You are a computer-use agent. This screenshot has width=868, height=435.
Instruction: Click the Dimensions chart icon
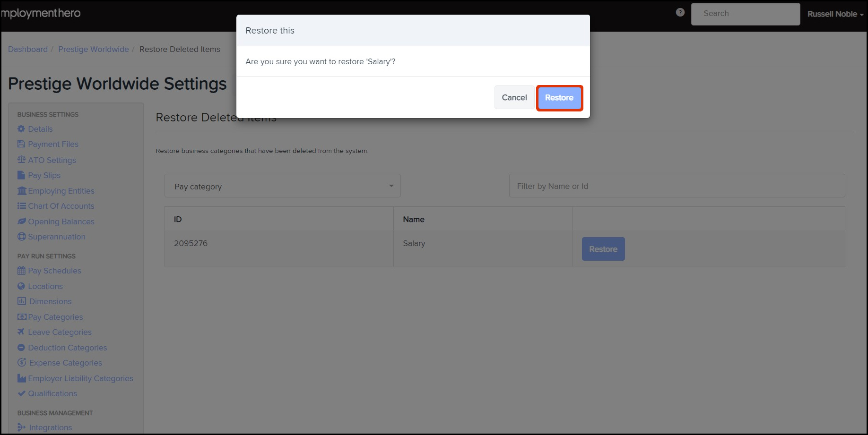tap(21, 301)
